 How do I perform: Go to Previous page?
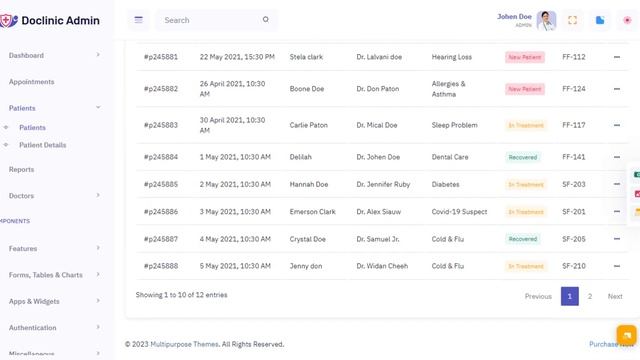click(x=538, y=297)
